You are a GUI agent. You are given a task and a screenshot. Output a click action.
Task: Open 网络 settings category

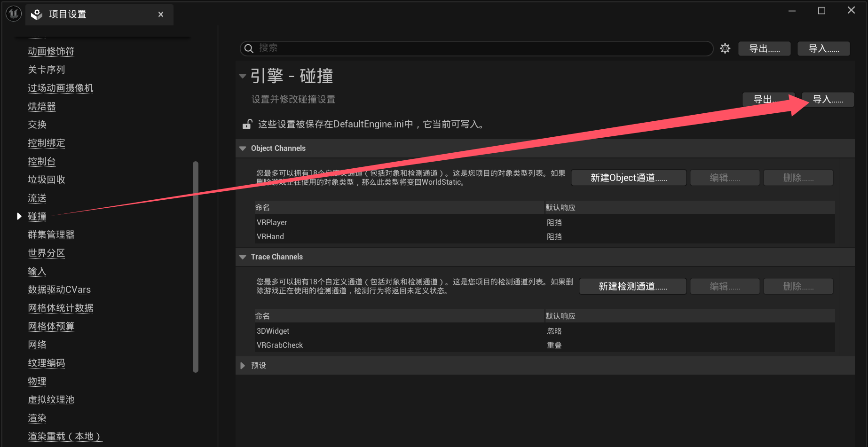(37, 345)
